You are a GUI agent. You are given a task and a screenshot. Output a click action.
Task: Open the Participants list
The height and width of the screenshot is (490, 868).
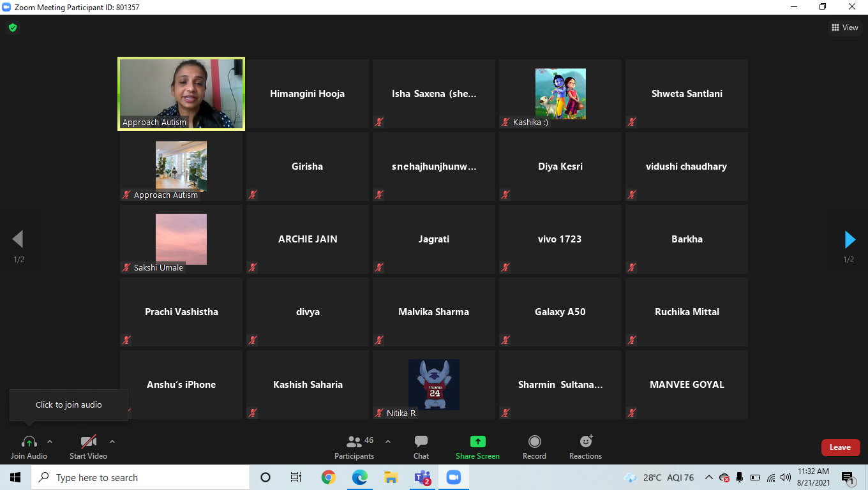[354, 447]
